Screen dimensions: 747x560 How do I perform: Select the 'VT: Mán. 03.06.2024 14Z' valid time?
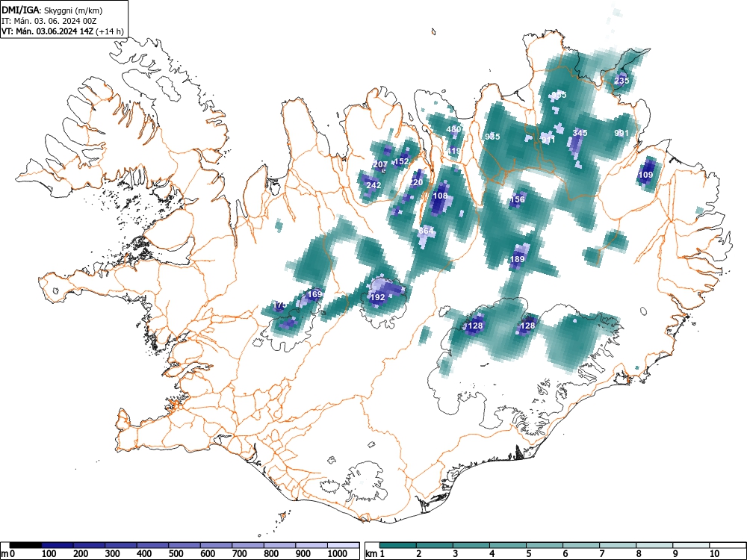click(x=47, y=31)
